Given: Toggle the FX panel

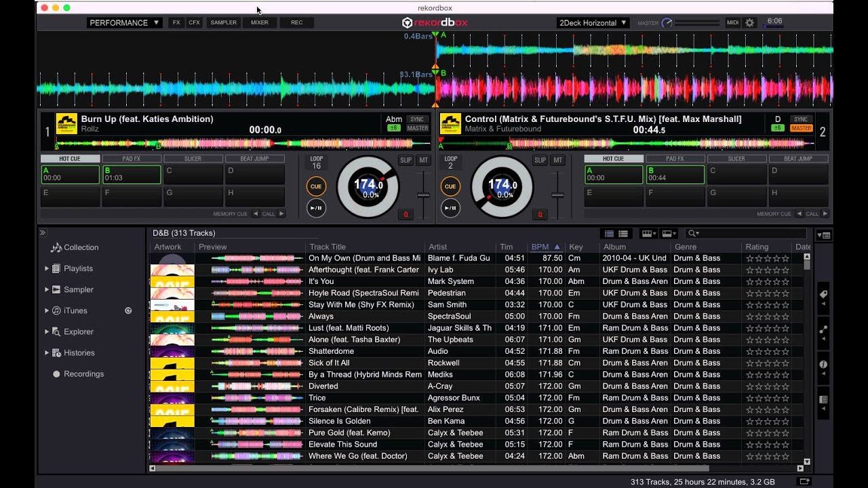Looking at the screenshot, I should click(x=176, y=22).
